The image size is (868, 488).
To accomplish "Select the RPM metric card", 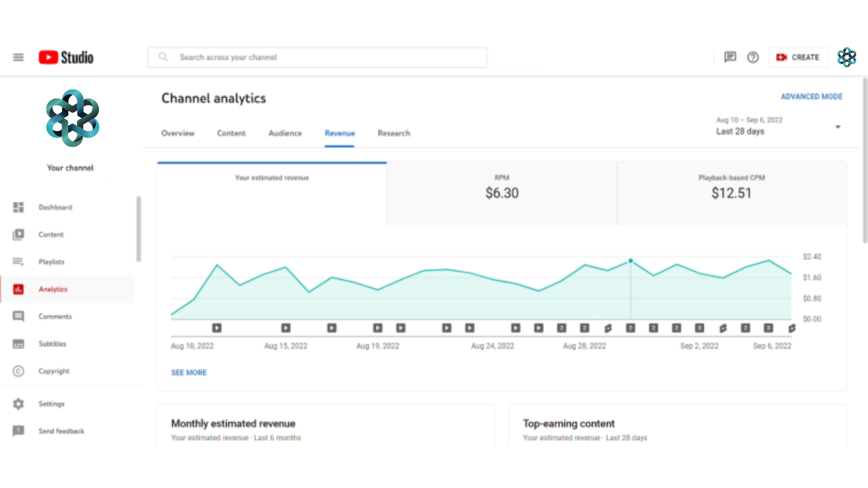I will (x=502, y=193).
